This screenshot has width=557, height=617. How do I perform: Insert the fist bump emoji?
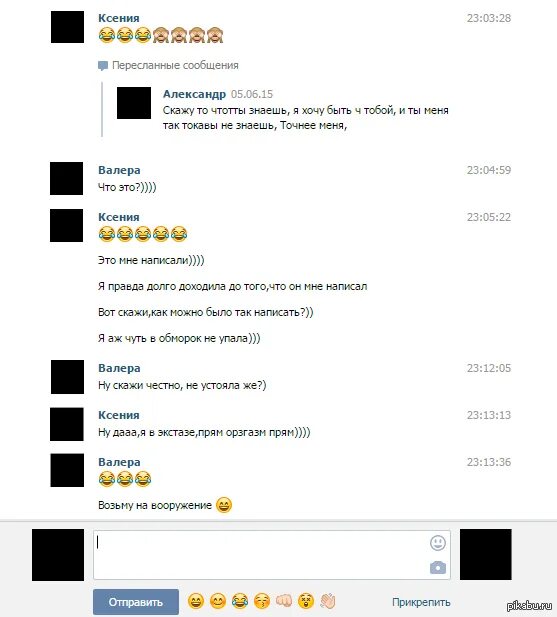click(284, 601)
